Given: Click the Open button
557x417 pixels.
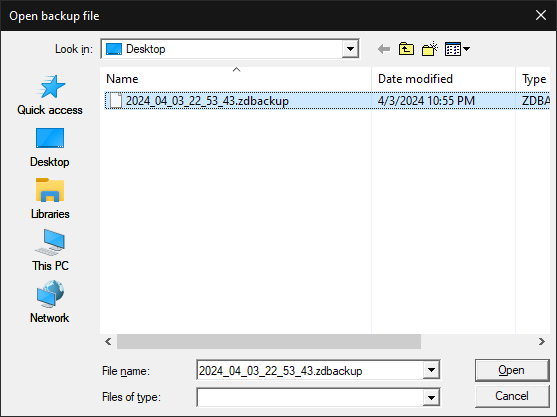Looking at the screenshot, I should pyautogui.click(x=512, y=370).
